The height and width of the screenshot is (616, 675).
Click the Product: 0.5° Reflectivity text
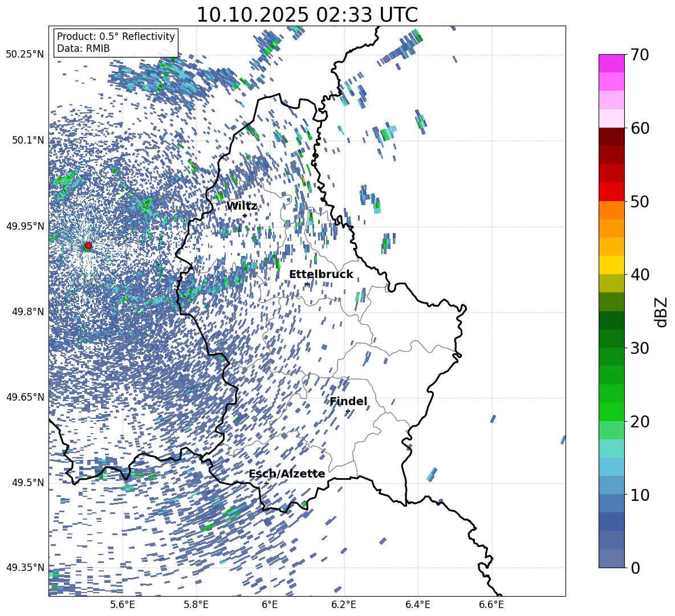click(x=116, y=36)
